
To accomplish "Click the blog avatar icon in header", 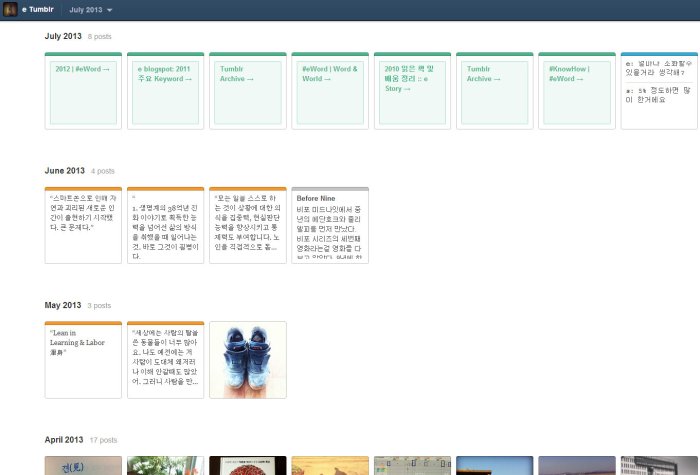I will (10, 9).
